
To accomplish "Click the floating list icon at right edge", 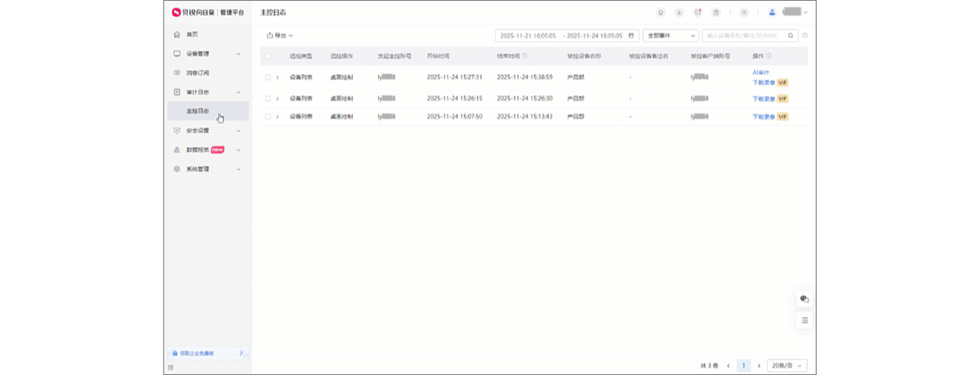I will (x=804, y=320).
